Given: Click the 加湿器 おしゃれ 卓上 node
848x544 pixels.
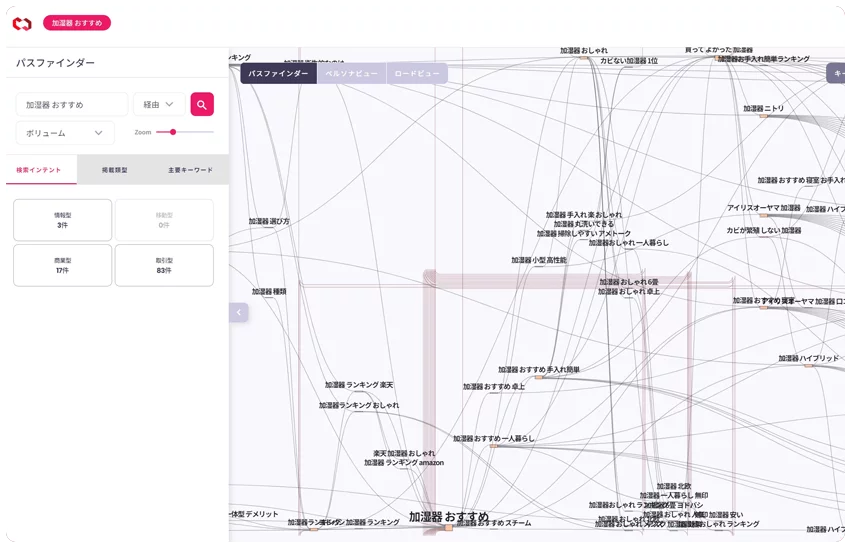Looking at the screenshot, I should point(628,291).
